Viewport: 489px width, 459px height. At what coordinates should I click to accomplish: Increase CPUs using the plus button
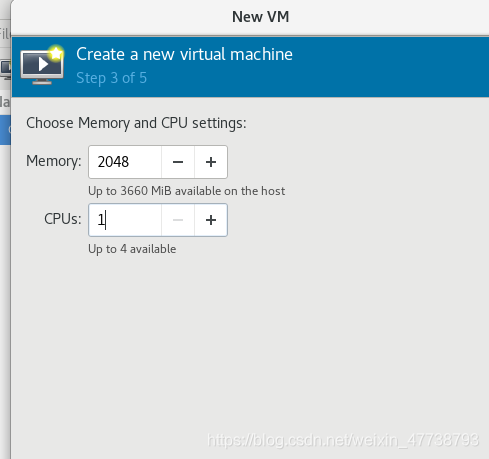coord(211,220)
